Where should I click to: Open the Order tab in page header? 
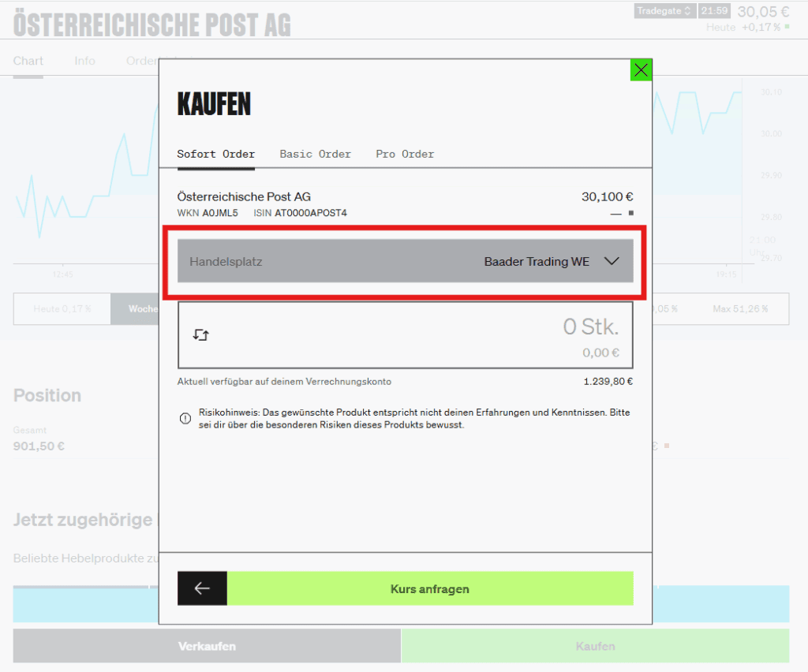[x=141, y=61]
